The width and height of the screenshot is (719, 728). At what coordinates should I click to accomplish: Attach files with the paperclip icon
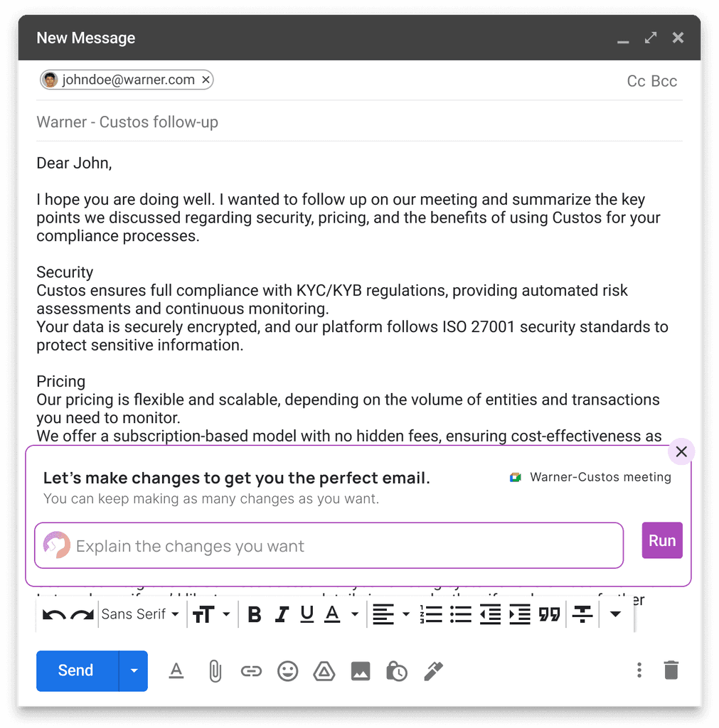215,671
